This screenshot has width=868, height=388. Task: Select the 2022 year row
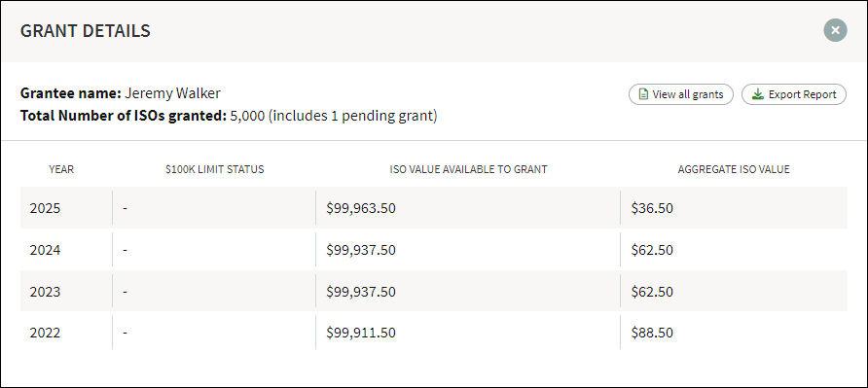point(434,333)
